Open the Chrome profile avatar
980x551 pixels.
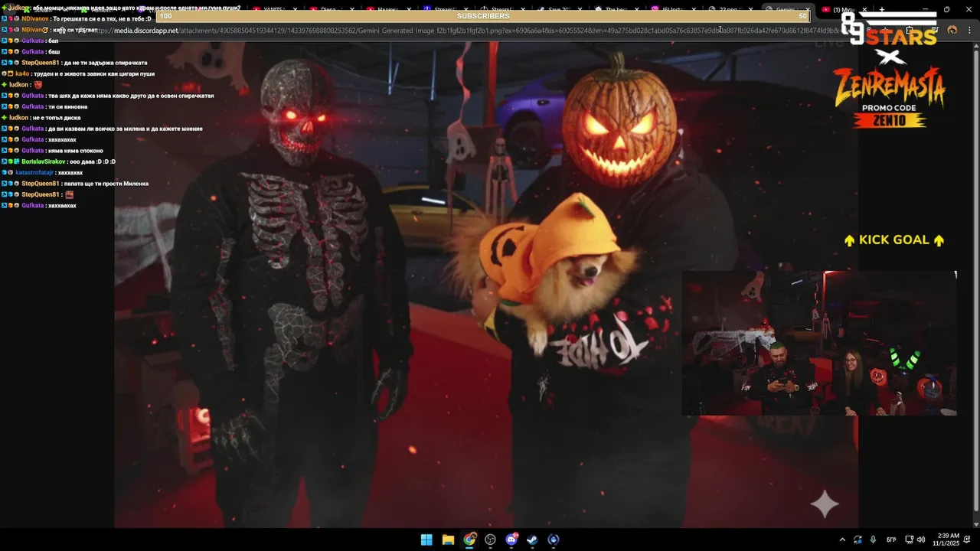[x=952, y=30]
